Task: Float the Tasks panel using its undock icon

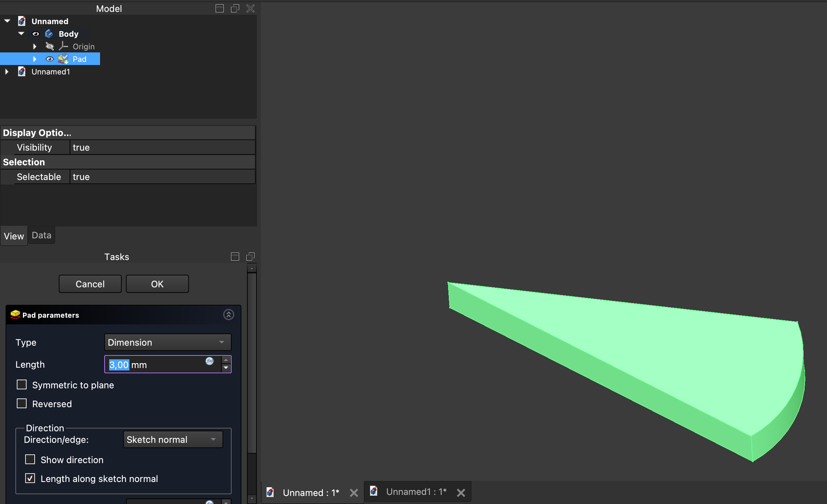Action: [x=250, y=257]
